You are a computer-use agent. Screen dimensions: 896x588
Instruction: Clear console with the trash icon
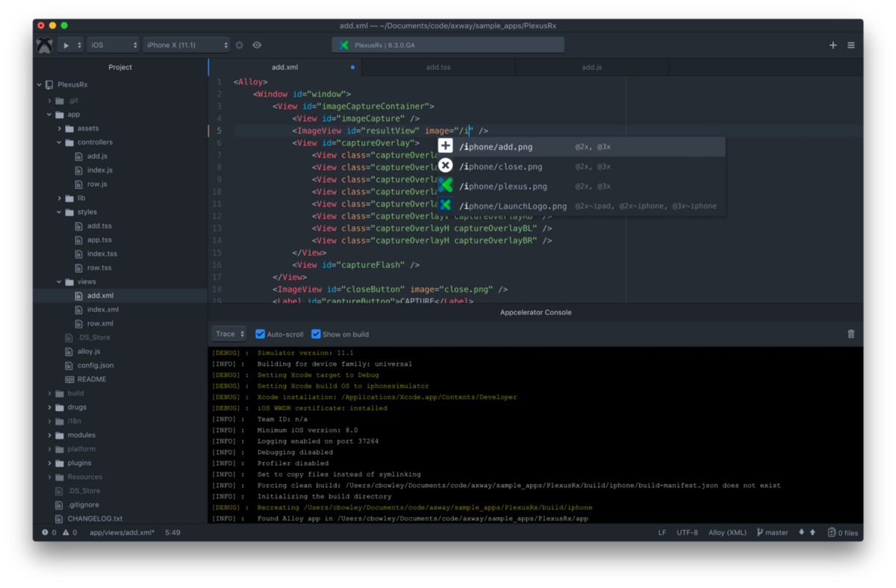point(851,334)
